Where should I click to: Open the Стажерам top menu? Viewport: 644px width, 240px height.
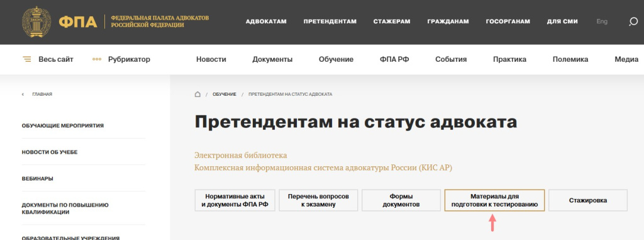coord(392,21)
